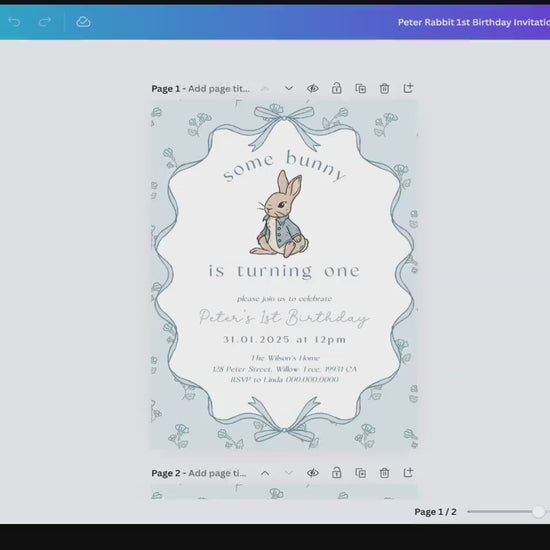Select the 'RSVP to Linda' text line
Screen dimensions: 550x550
point(284,380)
